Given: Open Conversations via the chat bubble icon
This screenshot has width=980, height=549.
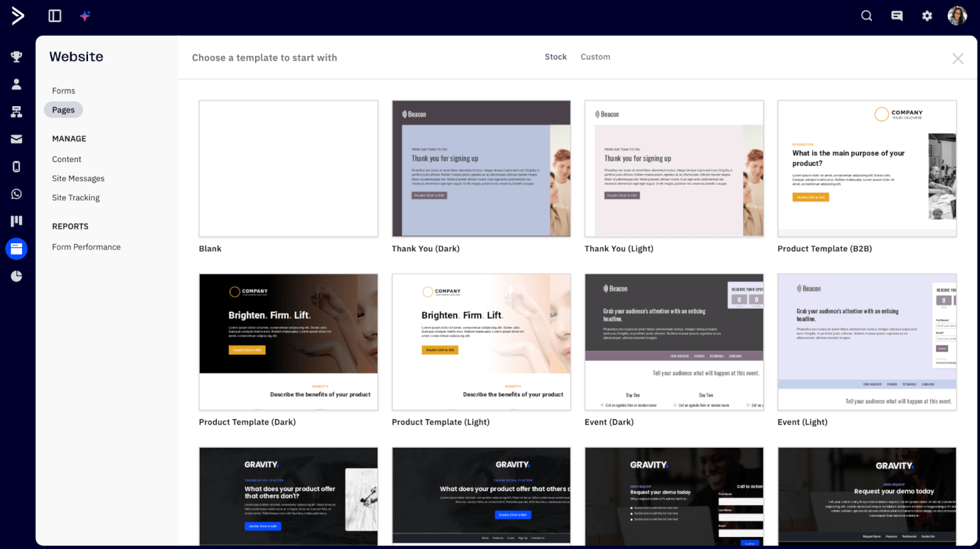Looking at the screenshot, I should click(x=896, y=15).
